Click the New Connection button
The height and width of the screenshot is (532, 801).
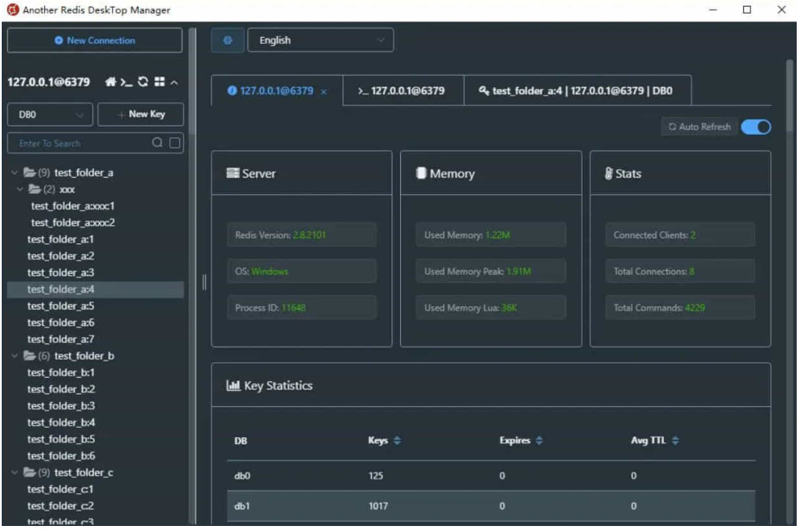click(x=95, y=41)
